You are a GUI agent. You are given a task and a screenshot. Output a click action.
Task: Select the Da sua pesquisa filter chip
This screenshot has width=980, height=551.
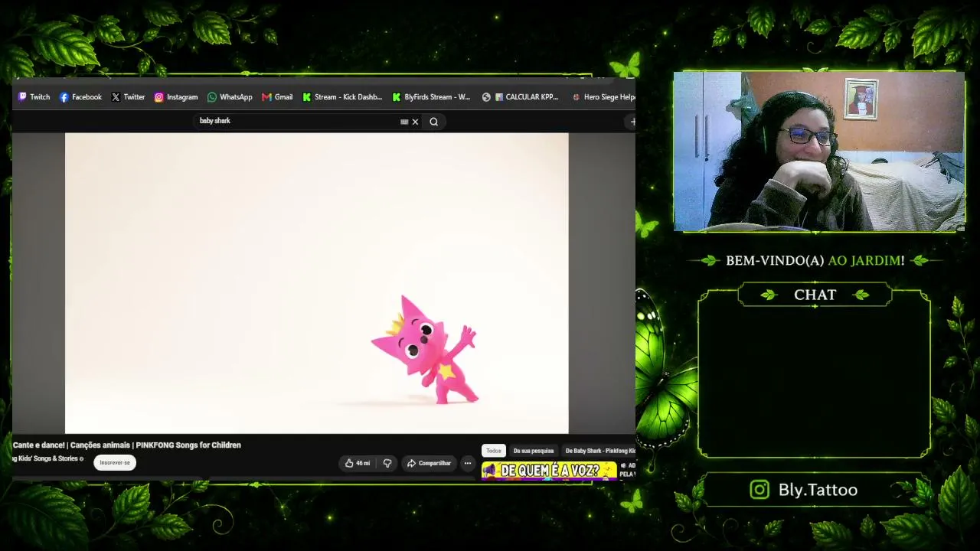(x=534, y=451)
